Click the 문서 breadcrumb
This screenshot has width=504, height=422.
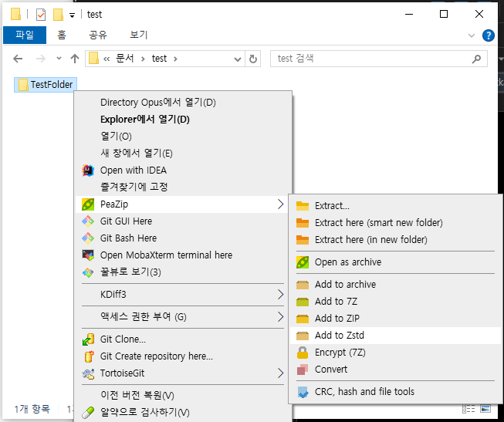tap(125, 59)
